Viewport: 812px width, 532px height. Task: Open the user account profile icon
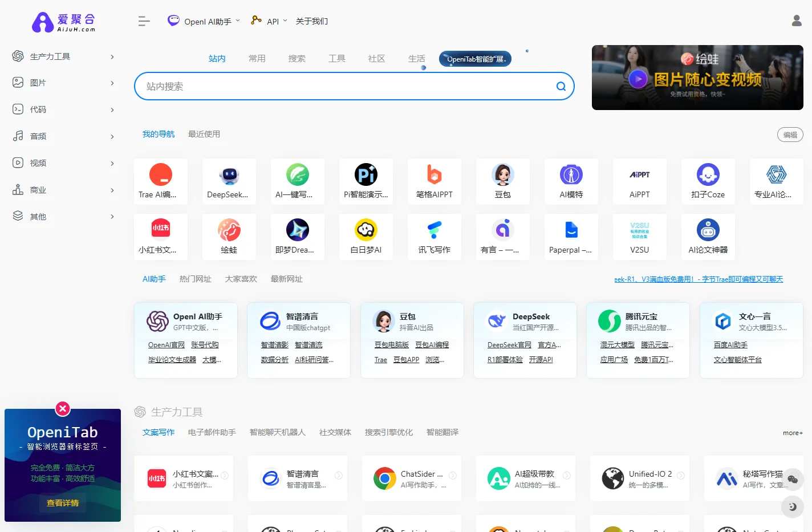[797, 21]
